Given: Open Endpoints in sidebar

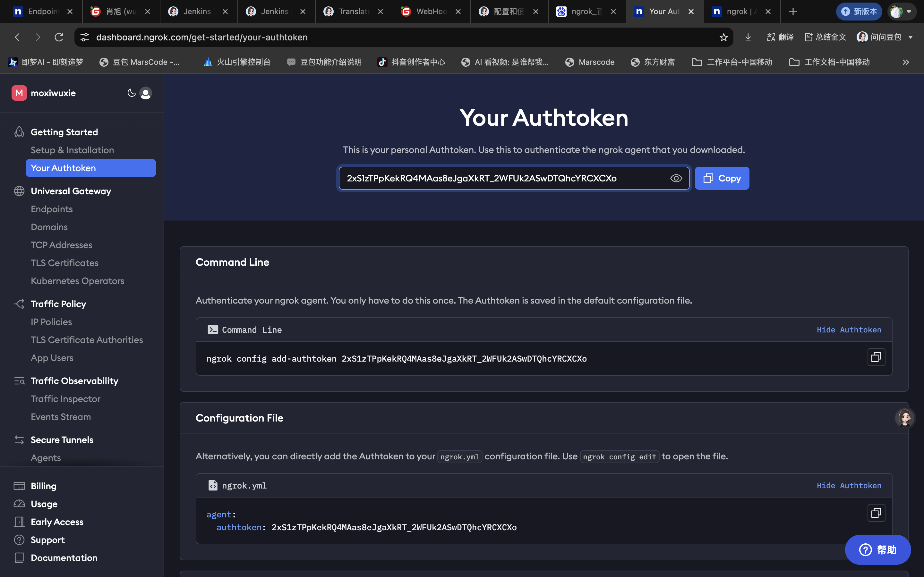Looking at the screenshot, I should [52, 209].
